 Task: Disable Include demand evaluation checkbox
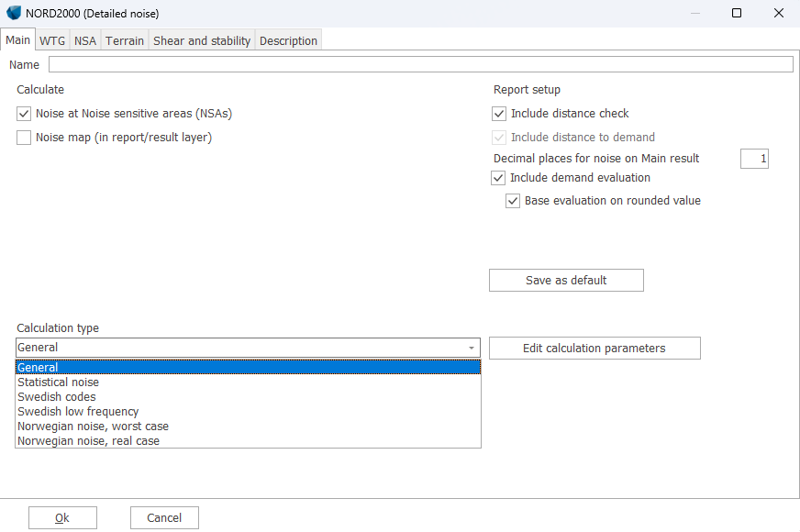tap(499, 178)
